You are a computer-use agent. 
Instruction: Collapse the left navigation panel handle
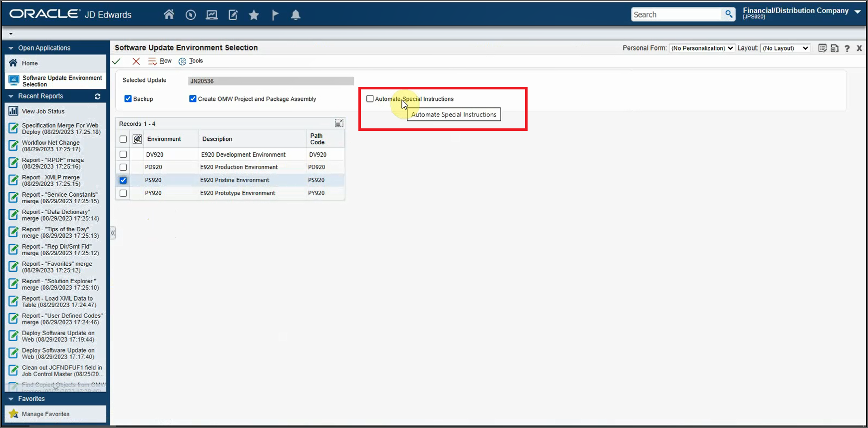click(113, 233)
